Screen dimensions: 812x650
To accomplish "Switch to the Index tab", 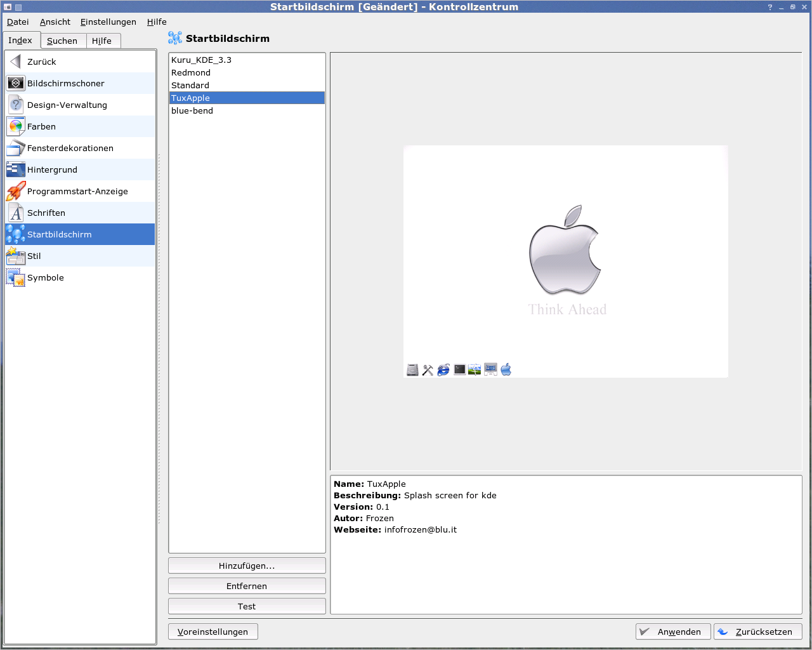I will [x=20, y=40].
